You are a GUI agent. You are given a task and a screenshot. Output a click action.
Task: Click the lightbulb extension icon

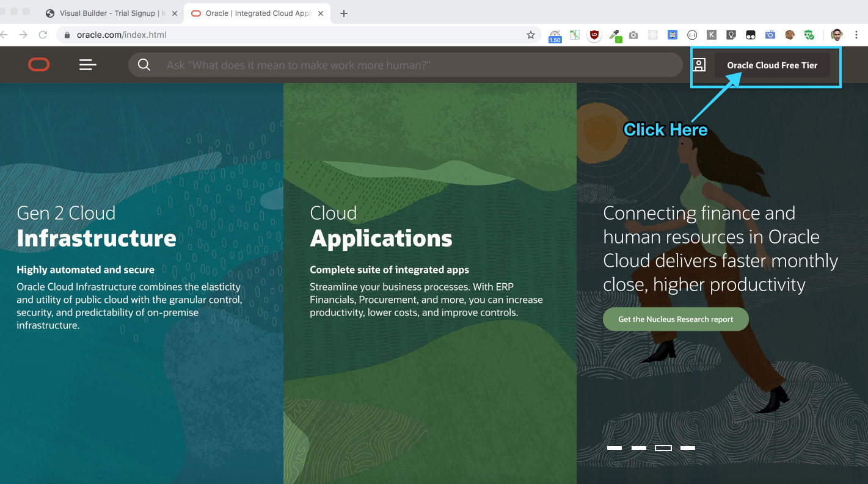pyautogui.click(x=731, y=35)
